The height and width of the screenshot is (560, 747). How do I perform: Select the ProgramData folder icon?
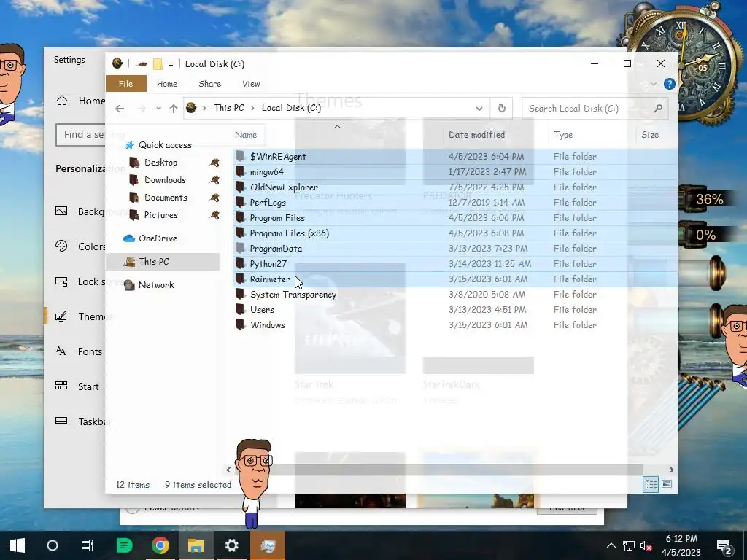tap(241, 248)
